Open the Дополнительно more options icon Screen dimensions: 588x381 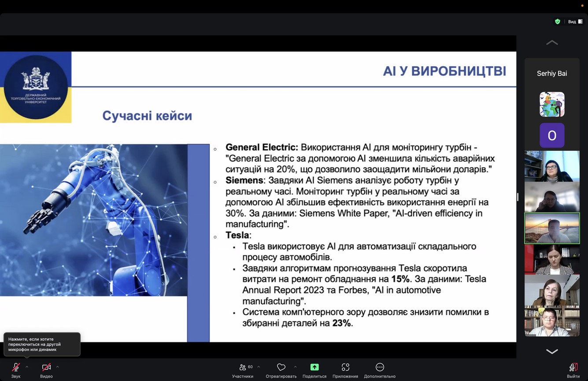click(380, 367)
